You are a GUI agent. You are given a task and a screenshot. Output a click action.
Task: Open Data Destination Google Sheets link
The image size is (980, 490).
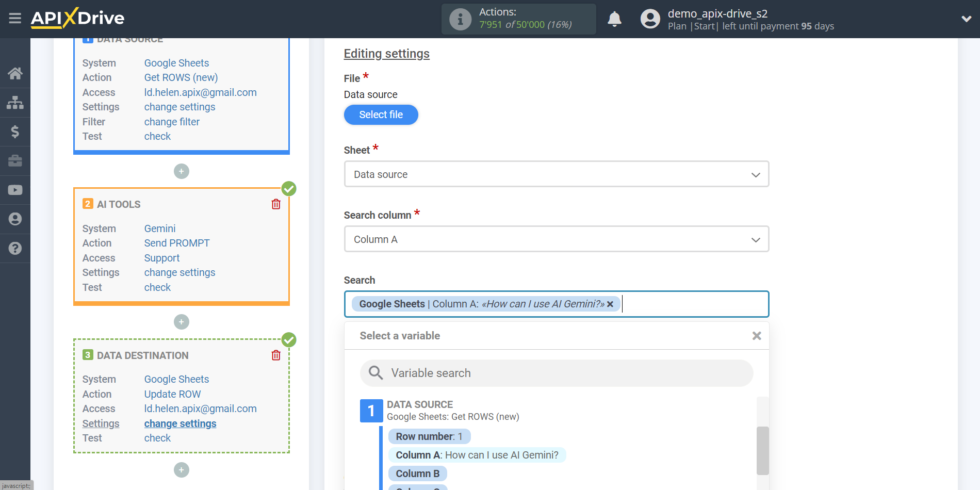point(176,379)
